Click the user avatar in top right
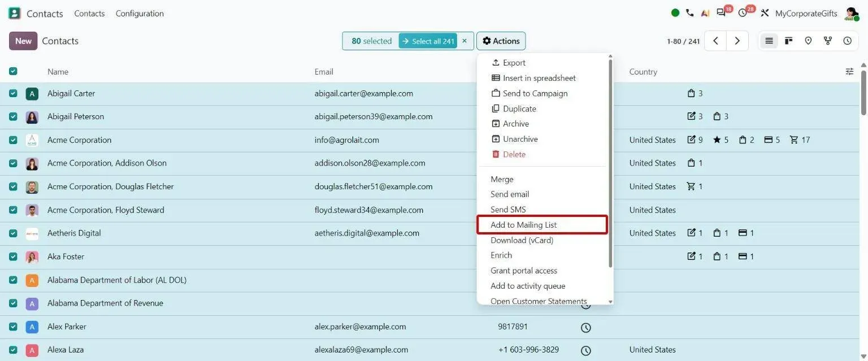This screenshot has height=361, width=868. pyautogui.click(x=851, y=14)
